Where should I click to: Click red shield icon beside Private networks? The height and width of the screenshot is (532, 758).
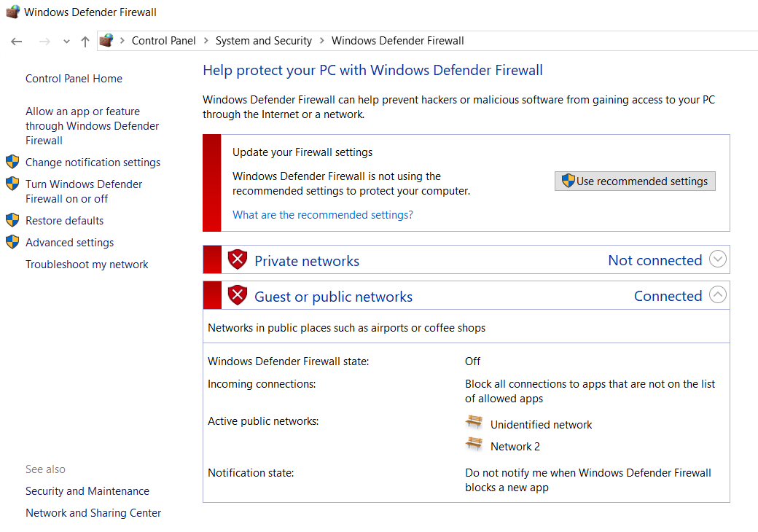point(238,259)
